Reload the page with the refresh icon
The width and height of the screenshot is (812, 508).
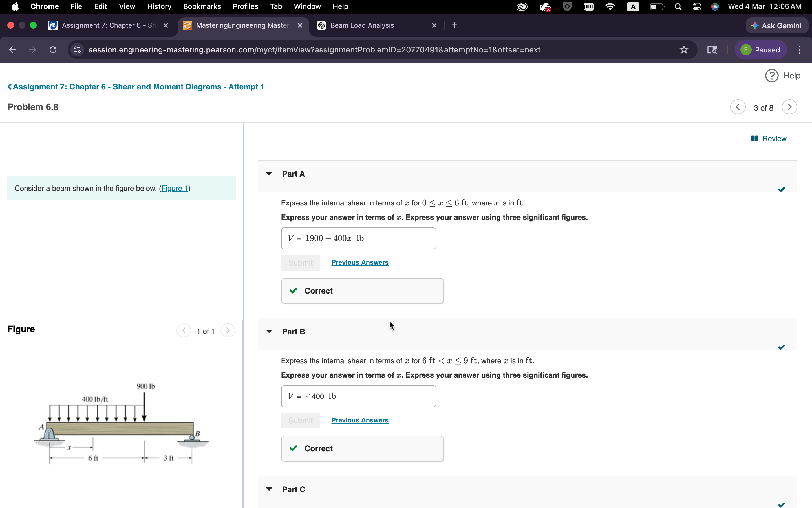53,50
